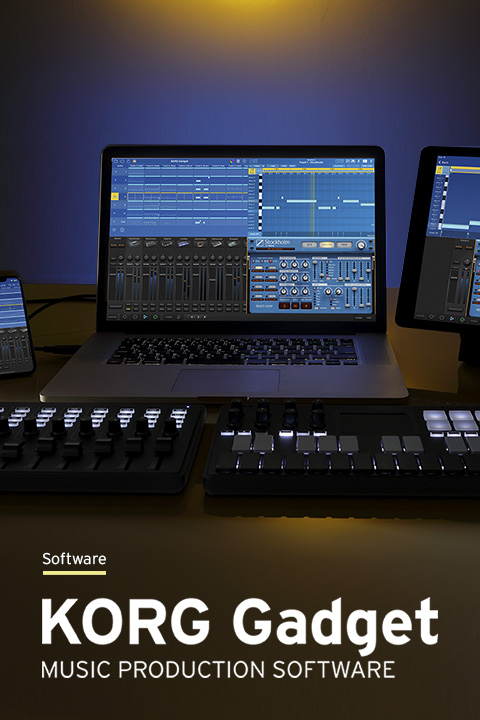480x720 pixels.
Task: Tap the Back button on the tablet screen
Action: click(x=444, y=162)
